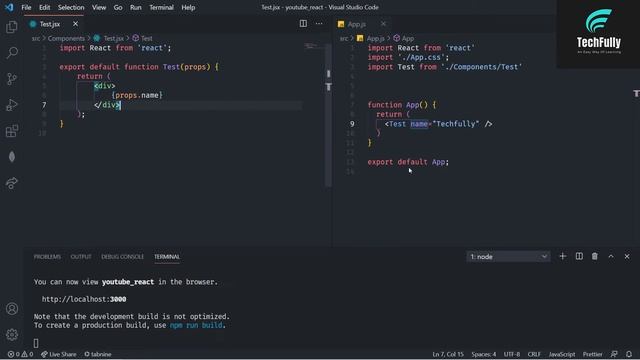Change encoding via 'UTF-8' status item
Image resolution: width=640 pixels, height=360 pixels.
click(x=512, y=354)
